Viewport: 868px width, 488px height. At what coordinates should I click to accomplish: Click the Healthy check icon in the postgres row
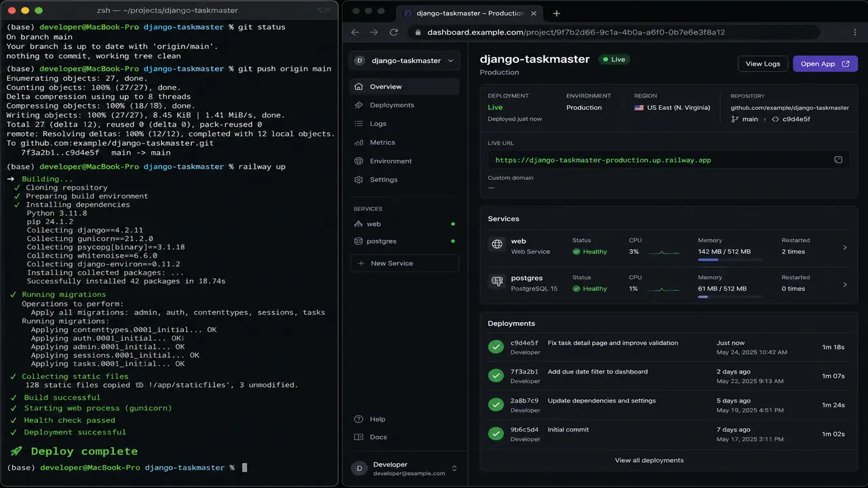(x=576, y=289)
